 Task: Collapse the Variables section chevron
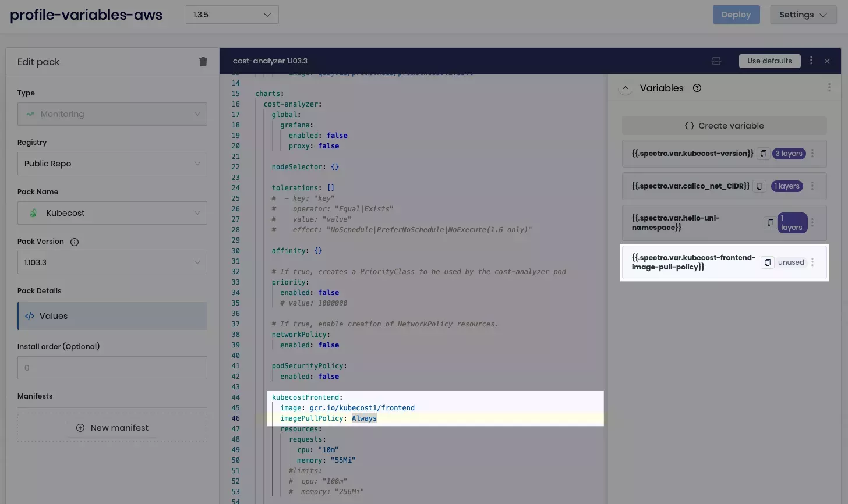(x=626, y=88)
